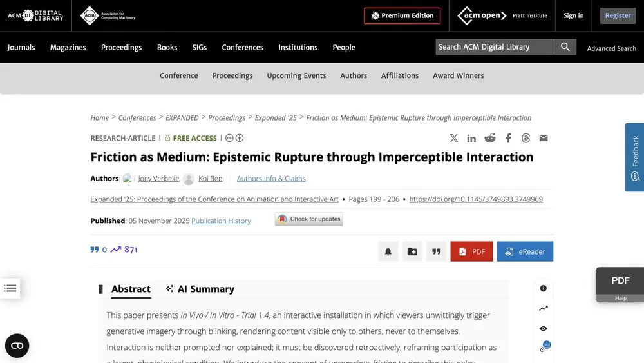Open the Conferences main menu
The height and width of the screenshot is (363, 644).
242,47
